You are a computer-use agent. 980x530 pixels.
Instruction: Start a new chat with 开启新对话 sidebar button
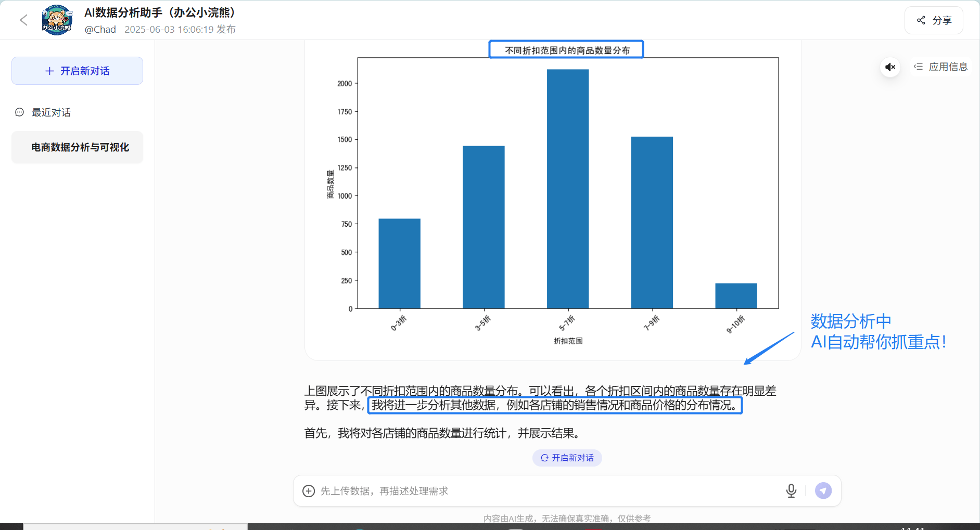tap(77, 71)
